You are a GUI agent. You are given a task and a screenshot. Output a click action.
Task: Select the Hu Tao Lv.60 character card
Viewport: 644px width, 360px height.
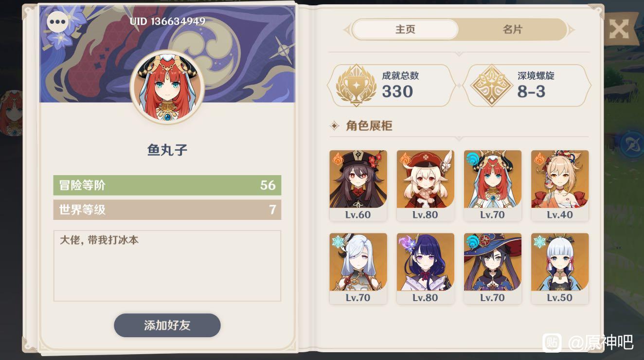tap(358, 186)
